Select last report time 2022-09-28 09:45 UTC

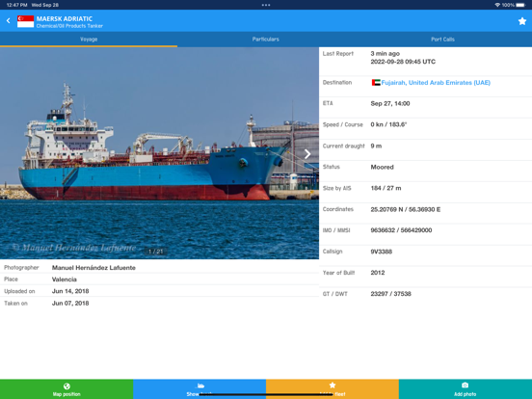(x=403, y=62)
